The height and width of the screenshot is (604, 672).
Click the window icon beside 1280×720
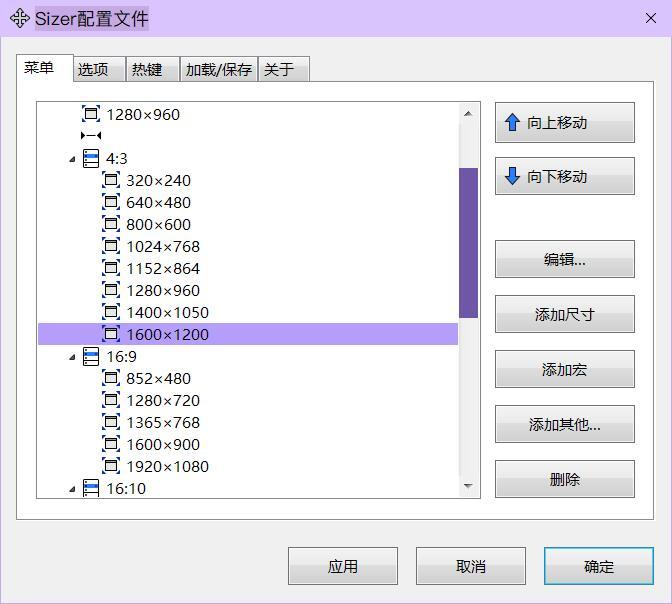(111, 400)
